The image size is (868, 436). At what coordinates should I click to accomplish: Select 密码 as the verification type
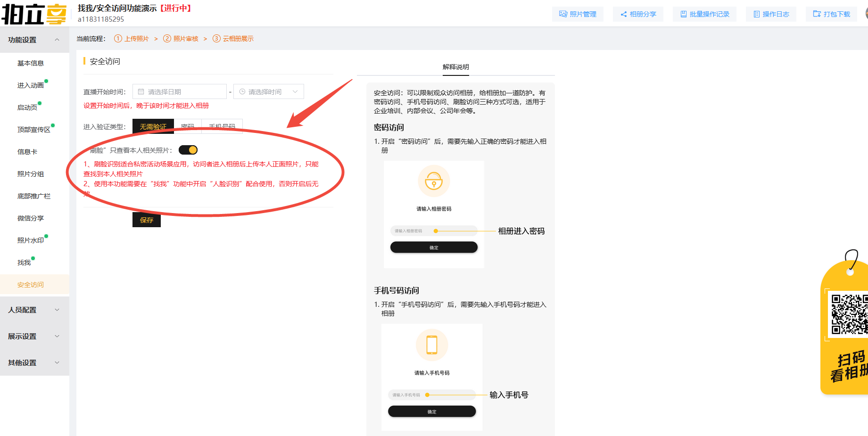(x=188, y=126)
